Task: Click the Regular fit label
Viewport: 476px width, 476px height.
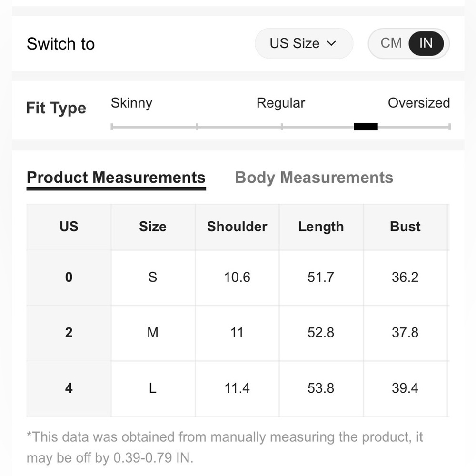Action: [280, 103]
